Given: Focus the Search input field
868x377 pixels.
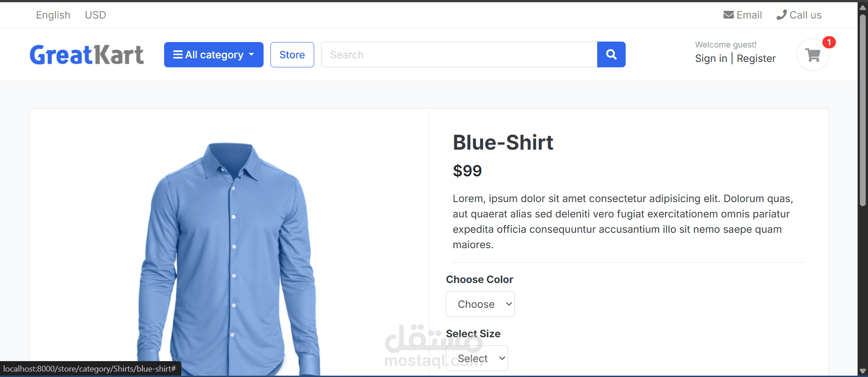Looking at the screenshot, I should tap(459, 55).
